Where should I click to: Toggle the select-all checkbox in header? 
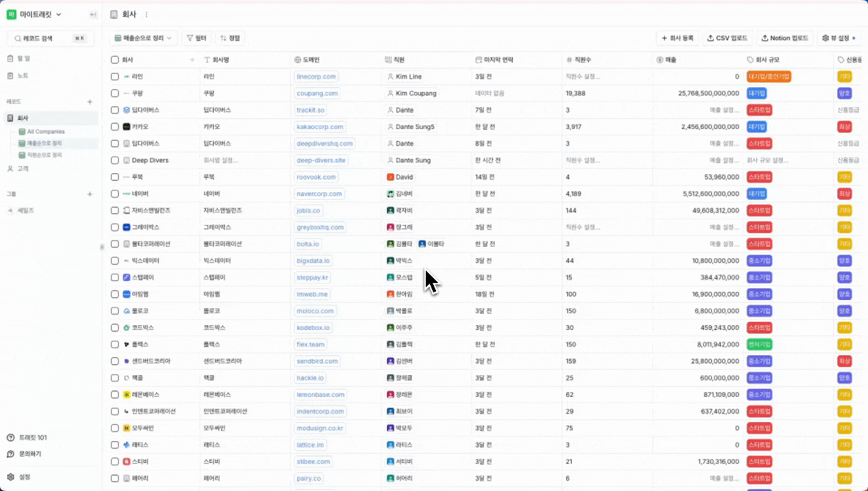(x=115, y=60)
